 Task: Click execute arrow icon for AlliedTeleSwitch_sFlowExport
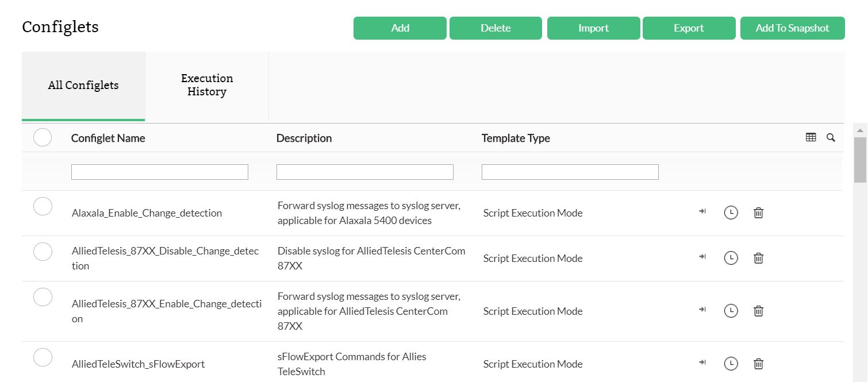(702, 363)
